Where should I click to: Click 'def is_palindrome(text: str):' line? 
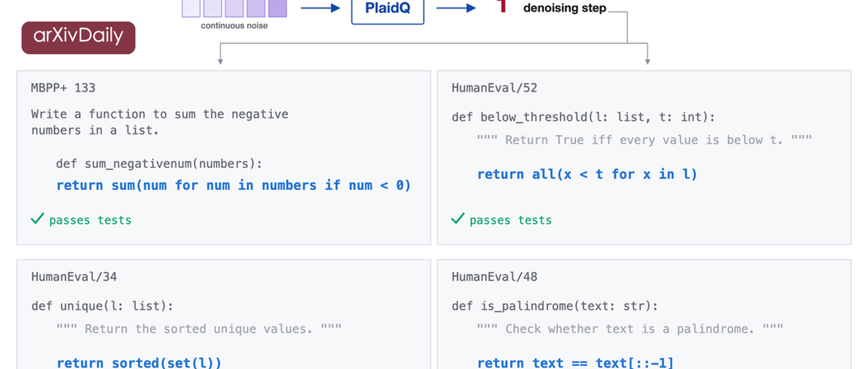pos(555,306)
